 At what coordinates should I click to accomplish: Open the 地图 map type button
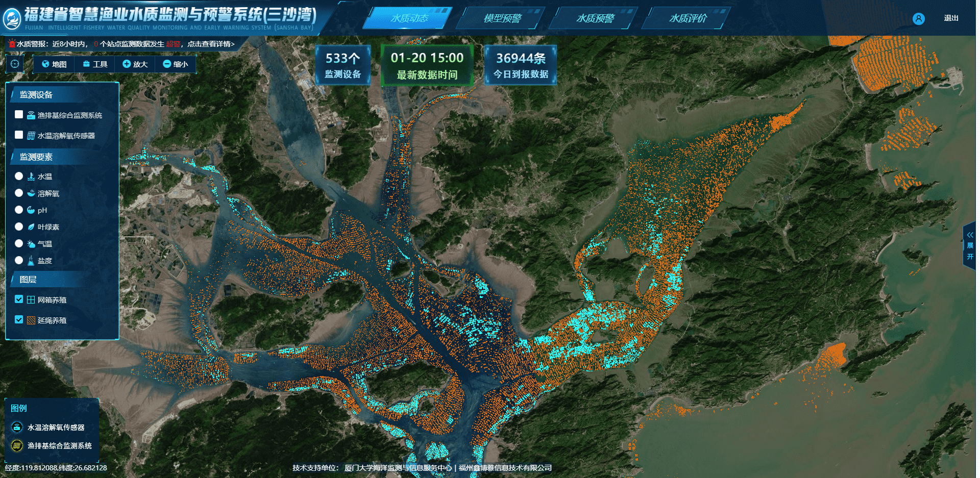click(54, 64)
